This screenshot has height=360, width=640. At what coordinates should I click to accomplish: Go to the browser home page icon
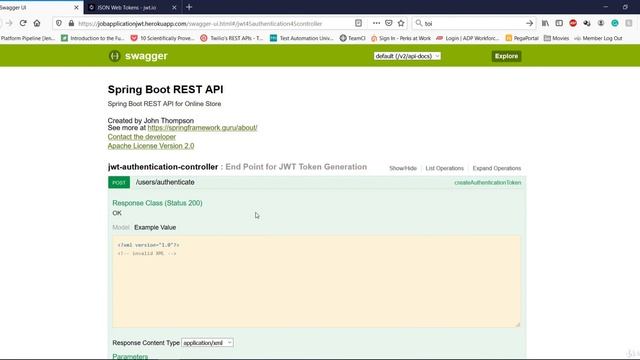[37, 23]
